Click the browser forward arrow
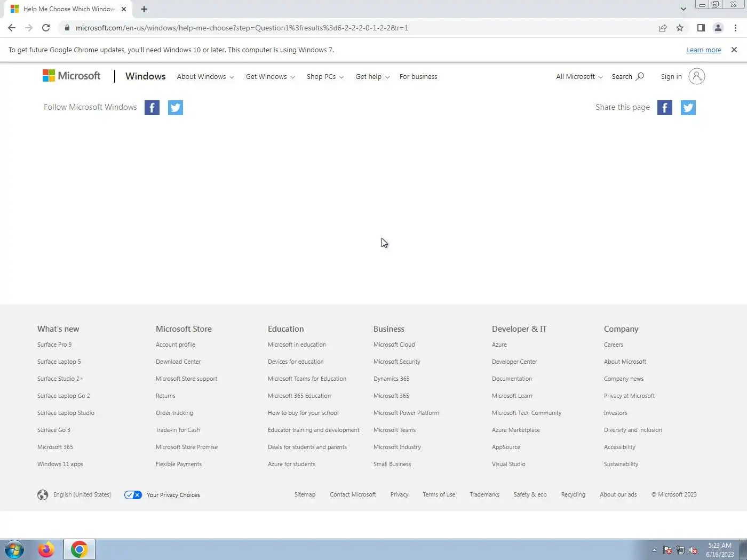747x560 pixels. pos(29,28)
